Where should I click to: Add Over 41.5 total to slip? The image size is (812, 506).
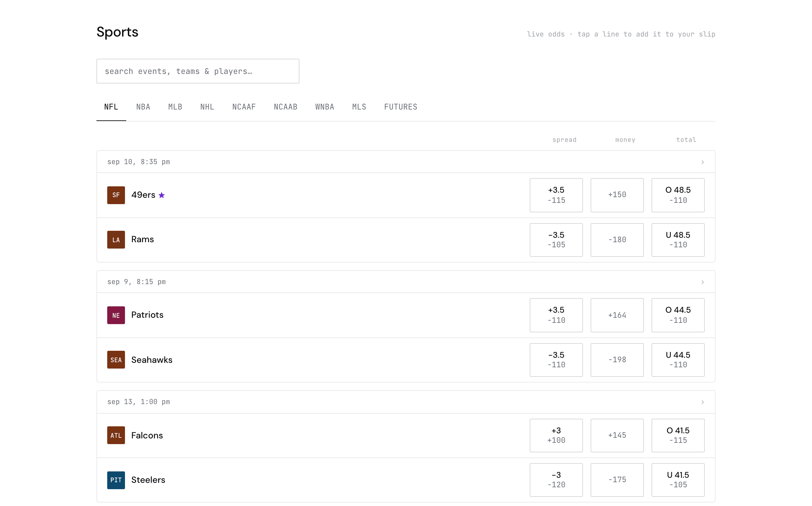[x=678, y=436]
